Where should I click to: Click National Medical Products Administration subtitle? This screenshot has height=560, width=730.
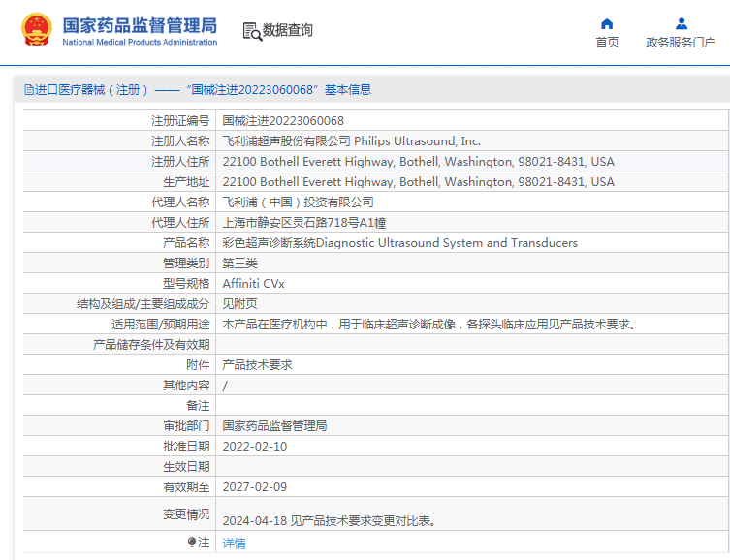coord(140,42)
